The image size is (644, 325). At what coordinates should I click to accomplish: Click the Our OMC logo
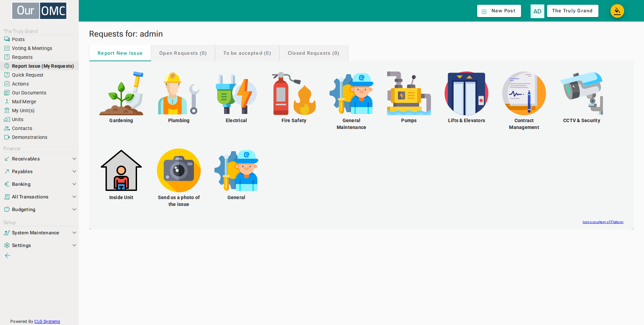pyautogui.click(x=39, y=11)
